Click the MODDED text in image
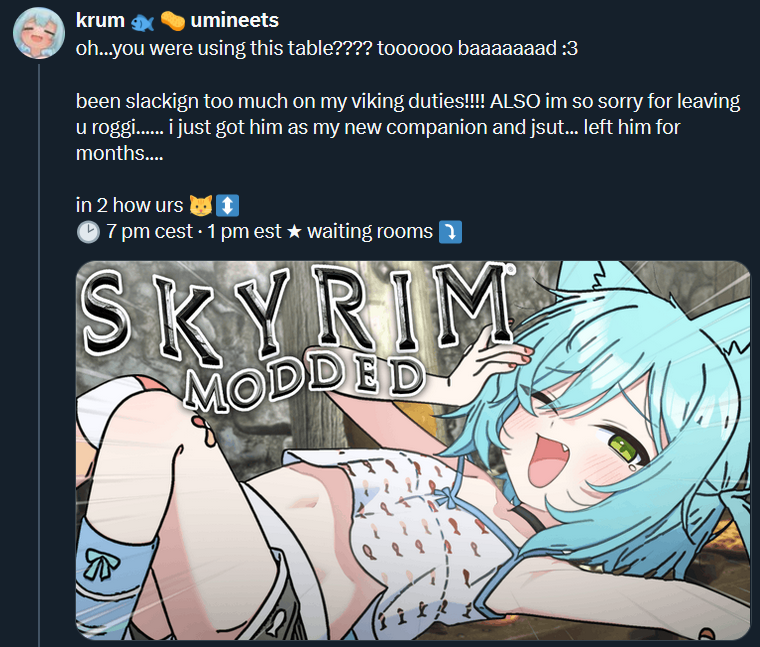Image resolution: width=760 pixels, height=647 pixels. coord(304,384)
